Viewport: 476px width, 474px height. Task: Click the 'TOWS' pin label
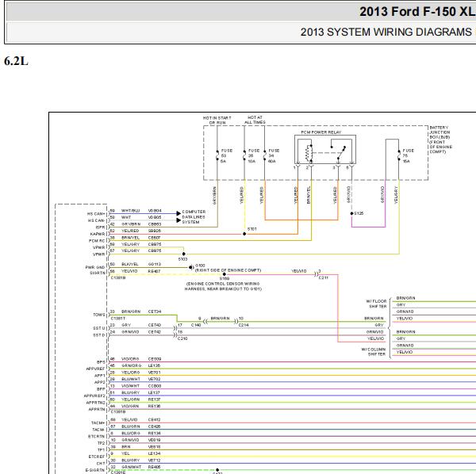point(99,315)
